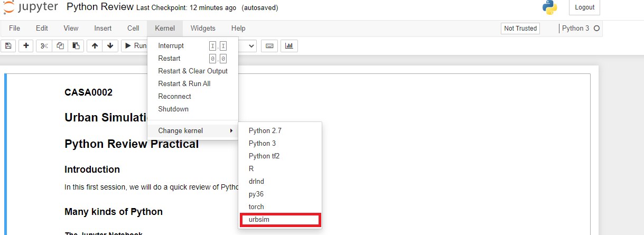The width and height of the screenshot is (644, 235).
Task: Click the 'In this first session' paragraph
Action: tap(152, 187)
